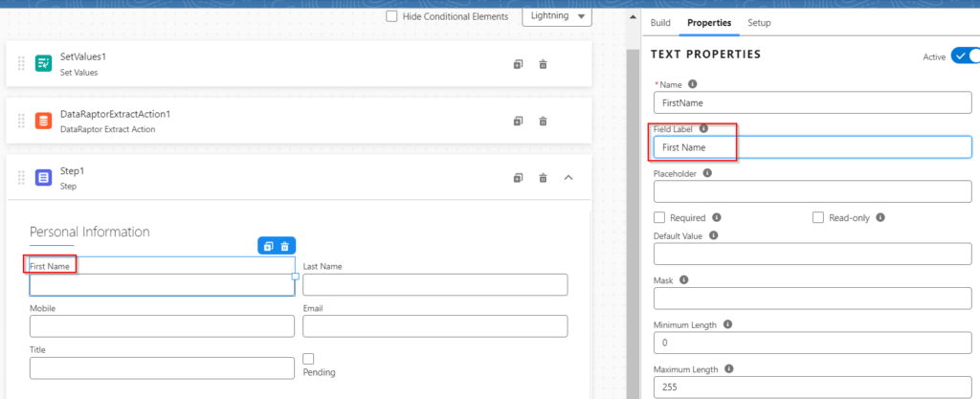
Task: Open the Setup tab
Action: 759,23
